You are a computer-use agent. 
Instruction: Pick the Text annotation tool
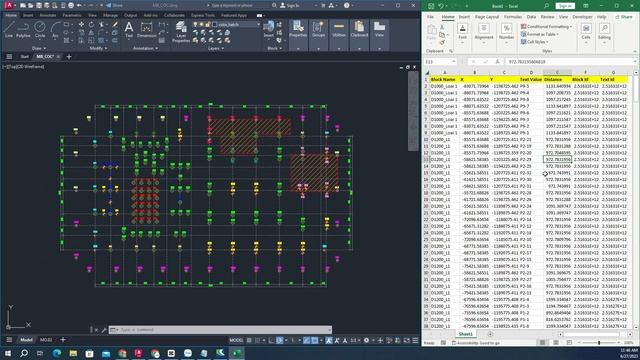(x=129, y=29)
